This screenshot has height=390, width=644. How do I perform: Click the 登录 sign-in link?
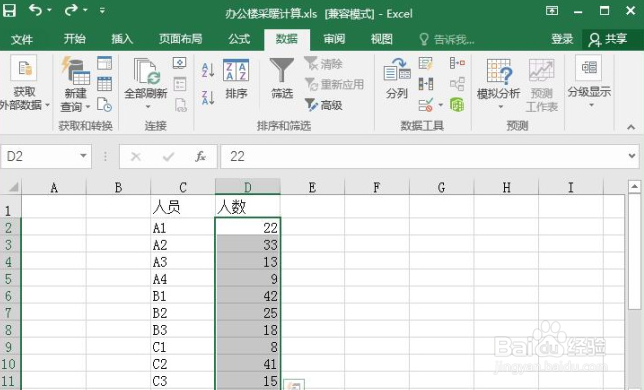(562, 39)
